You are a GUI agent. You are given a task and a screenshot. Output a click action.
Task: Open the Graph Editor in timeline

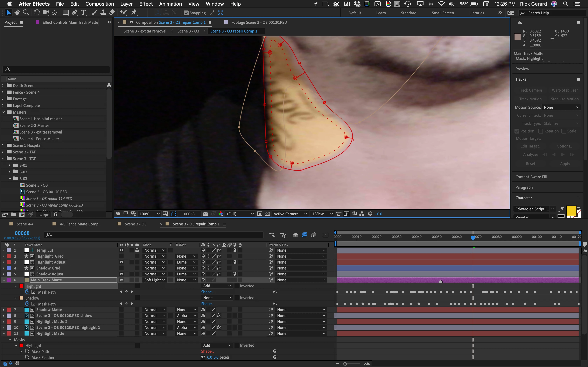click(x=325, y=235)
